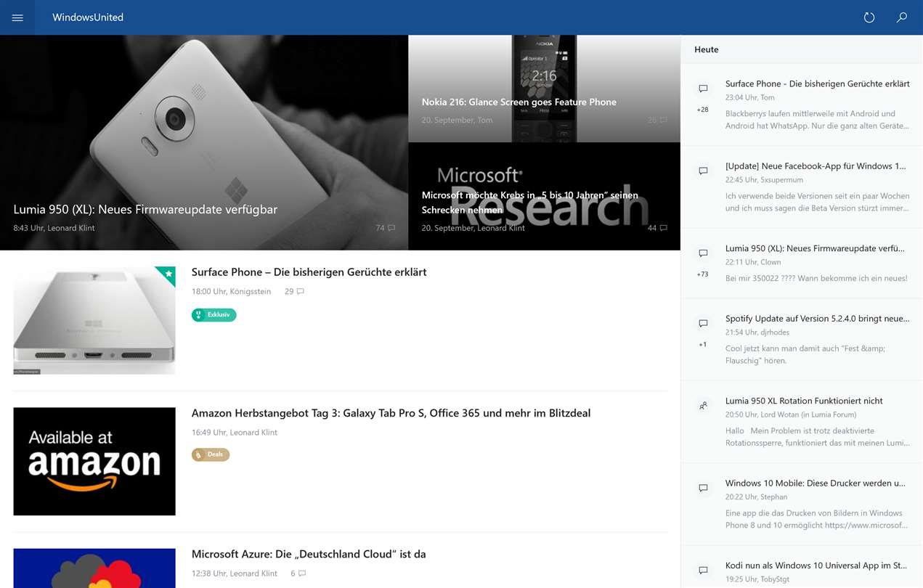The height and width of the screenshot is (588, 923).
Task: Open sidebar comment on Neue Facebook-App
Action: point(816,166)
